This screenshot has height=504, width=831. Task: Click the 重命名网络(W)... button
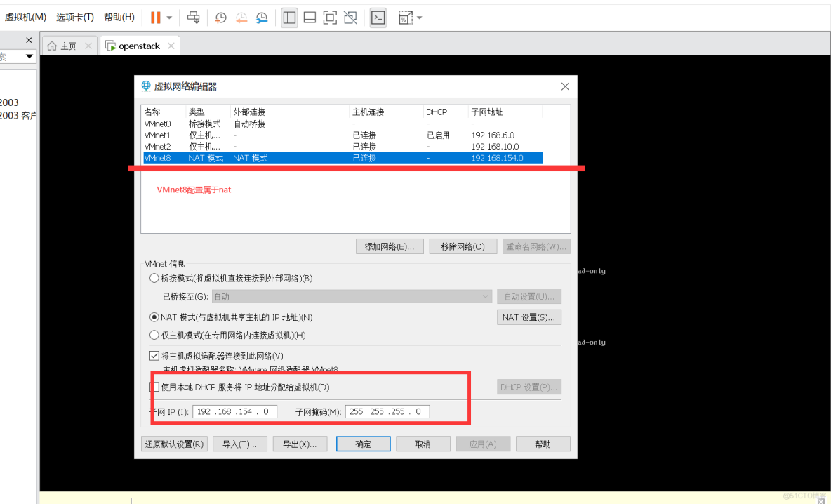pyautogui.click(x=536, y=246)
